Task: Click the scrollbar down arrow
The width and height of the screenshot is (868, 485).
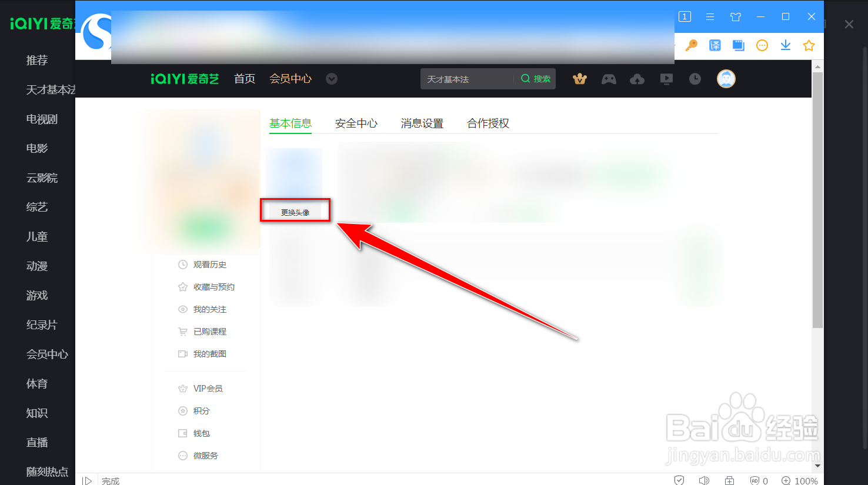Action: (817, 466)
